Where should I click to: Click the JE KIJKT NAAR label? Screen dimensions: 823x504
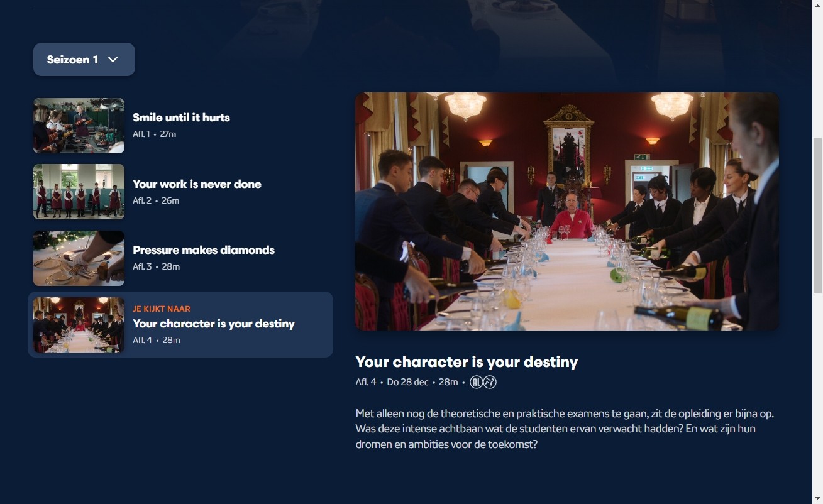click(x=162, y=309)
